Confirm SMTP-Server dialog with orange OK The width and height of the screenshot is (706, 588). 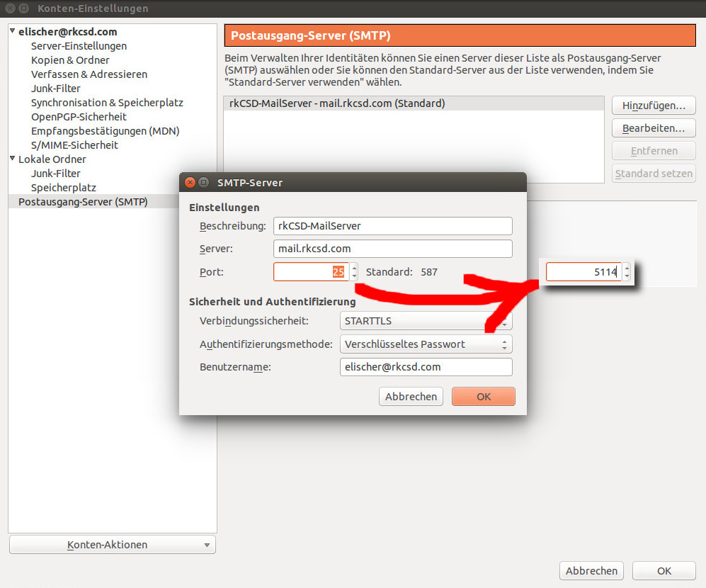[484, 397]
